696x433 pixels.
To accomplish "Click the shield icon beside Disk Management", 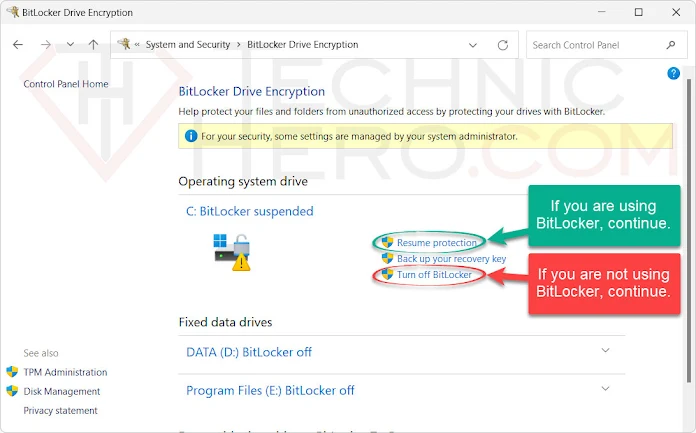I will pyautogui.click(x=12, y=391).
